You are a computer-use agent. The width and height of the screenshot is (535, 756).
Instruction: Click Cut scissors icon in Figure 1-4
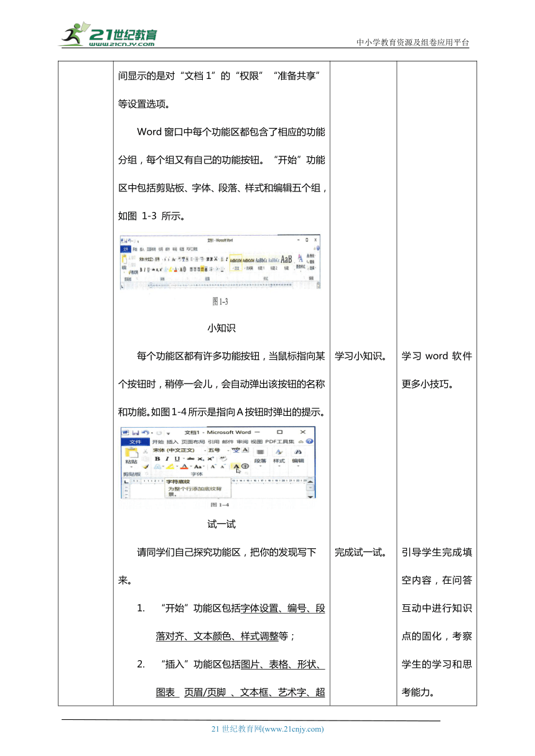[x=146, y=450]
